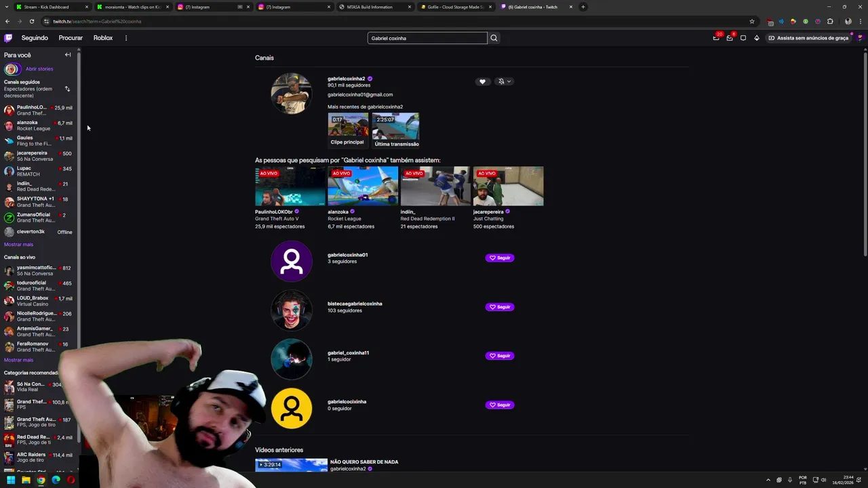The height and width of the screenshot is (488, 868).
Task: Toggle the heart follow button for gabrielcoxinha2
Action: click(x=482, y=81)
